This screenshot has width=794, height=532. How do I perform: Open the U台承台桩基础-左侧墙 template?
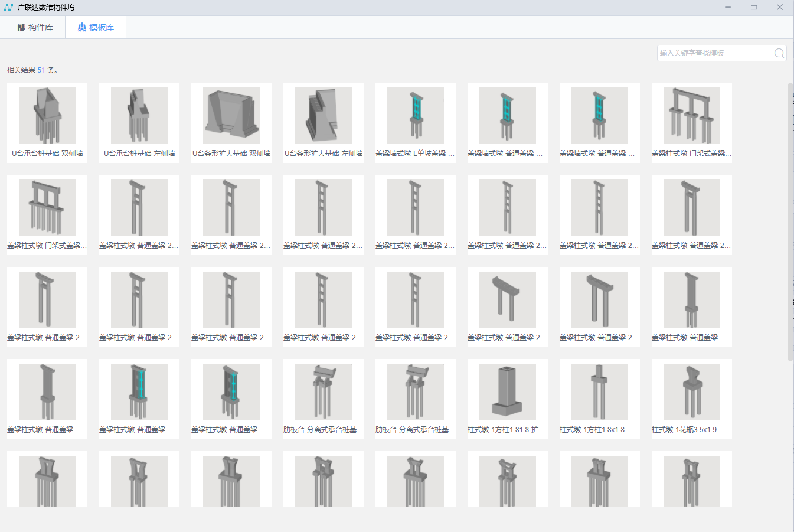tap(139, 116)
